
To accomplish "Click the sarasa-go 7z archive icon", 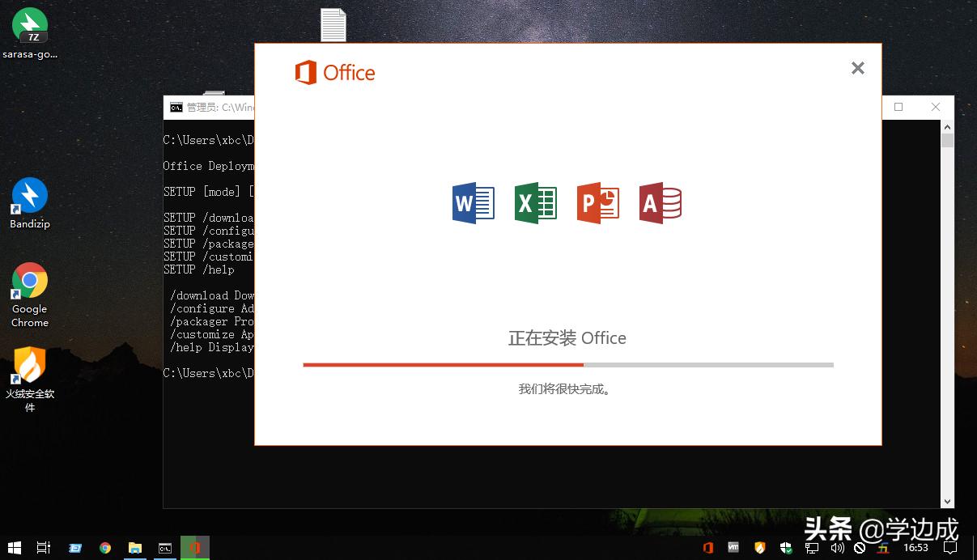I will coord(29,24).
